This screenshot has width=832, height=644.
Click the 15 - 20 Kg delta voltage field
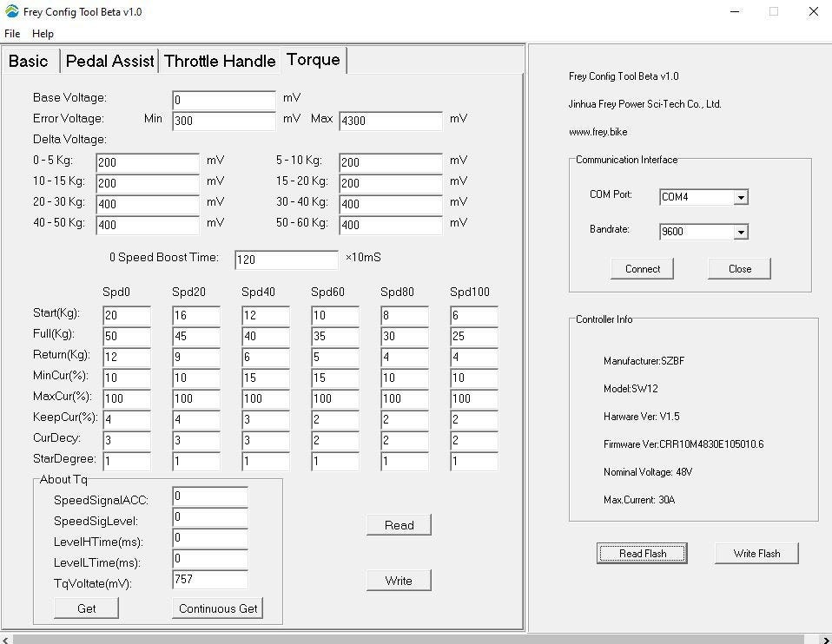click(391, 183)
